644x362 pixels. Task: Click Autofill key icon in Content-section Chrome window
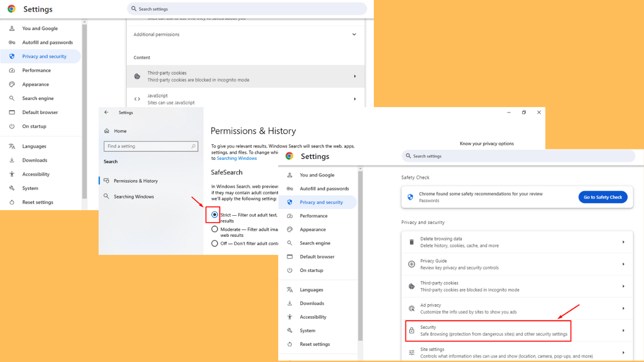(x=12, y=43)
